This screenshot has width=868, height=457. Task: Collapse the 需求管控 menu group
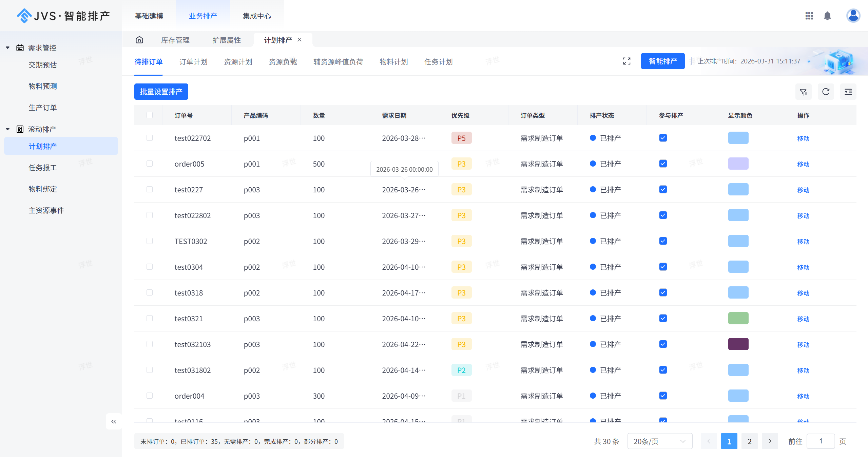pyautogui.click(x=8, y=48)
